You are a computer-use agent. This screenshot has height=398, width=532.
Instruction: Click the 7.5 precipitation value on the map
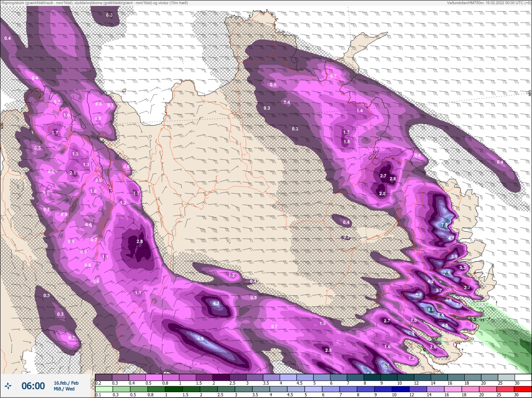click(444, 225)
